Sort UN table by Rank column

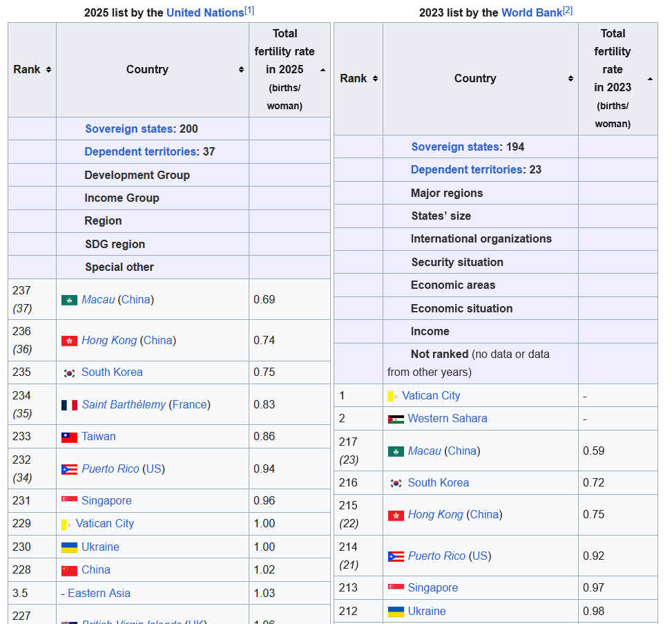pos(48,70)
